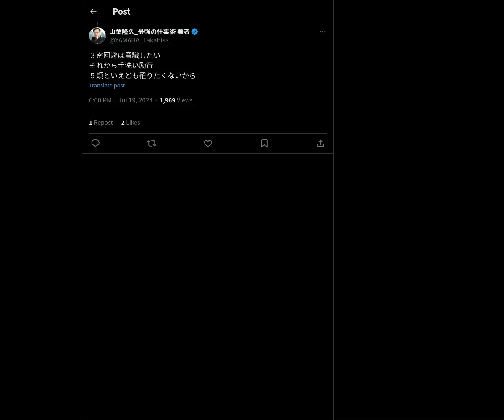View the 1,969 Views analytics
504x420 pixels.
(x=176, y=100)
